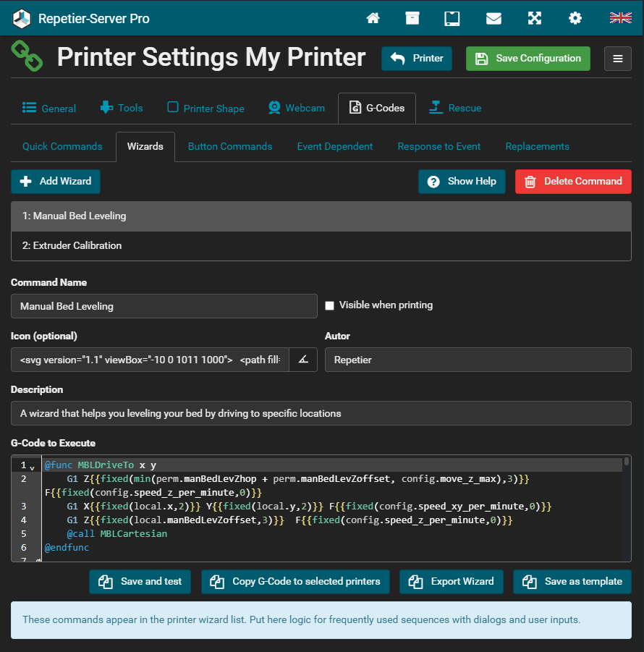Click the expand arrows icon in header

pos(535,18)
